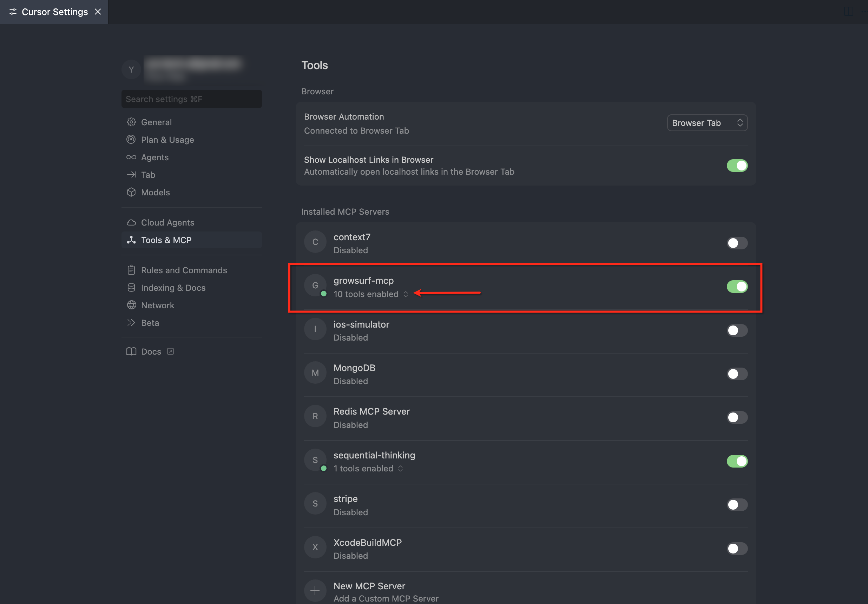
Task: Click the Cloud Agents cloud icon
Action: 131,222
